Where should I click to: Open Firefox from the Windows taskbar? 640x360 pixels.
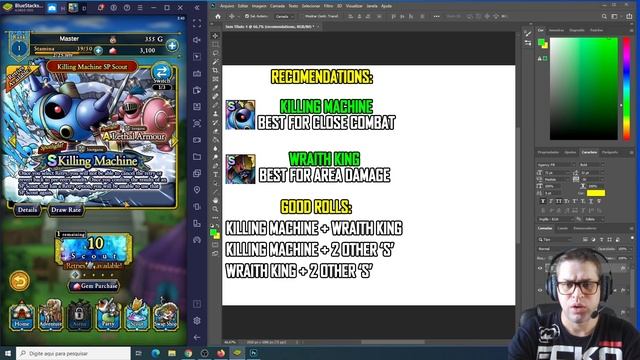pyautogui.click(x=221, y=353)
